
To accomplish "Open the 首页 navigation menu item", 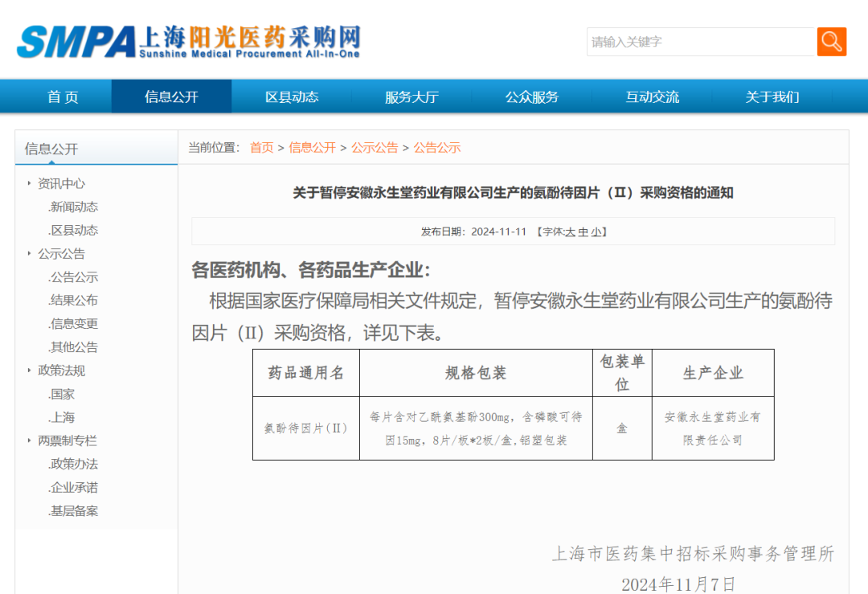I will (x=63, y=97).
